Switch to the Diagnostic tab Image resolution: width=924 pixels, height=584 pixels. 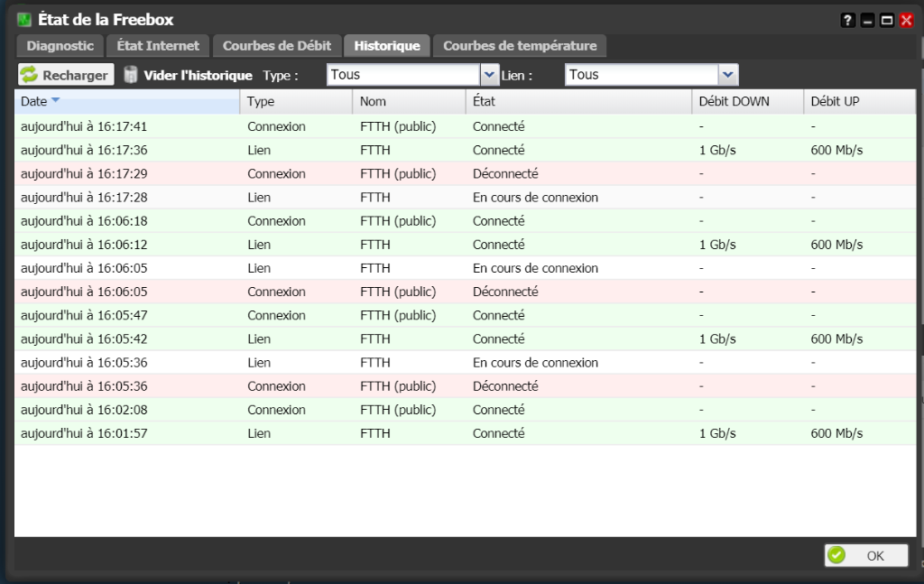point(60,46)
